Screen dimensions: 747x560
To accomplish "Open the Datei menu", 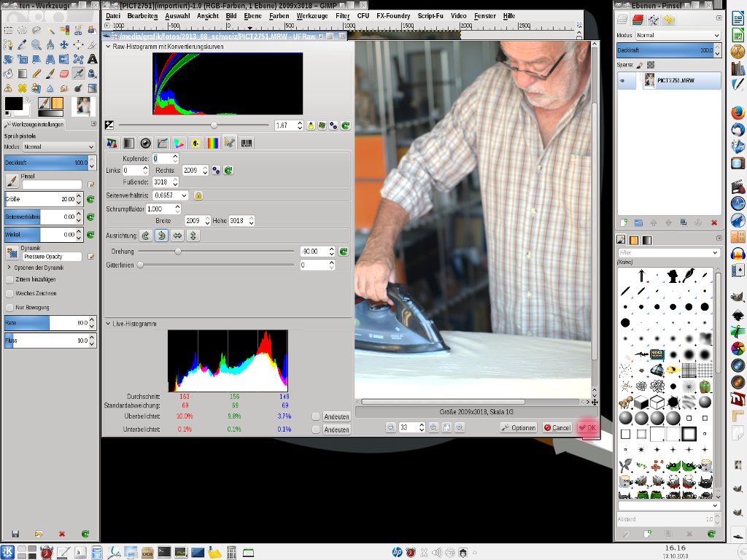I will coord(113,16).
